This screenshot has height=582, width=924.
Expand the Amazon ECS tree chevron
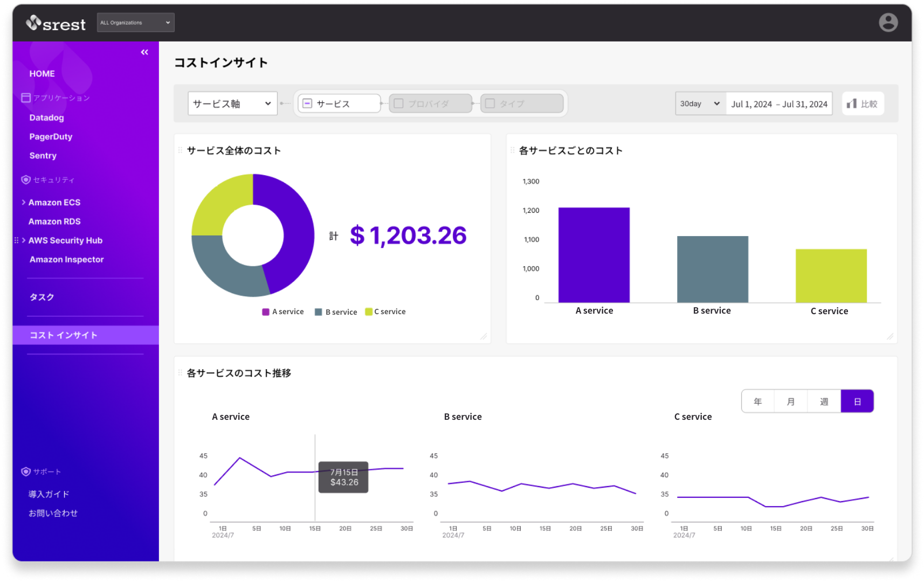click(x=24, y=202)
